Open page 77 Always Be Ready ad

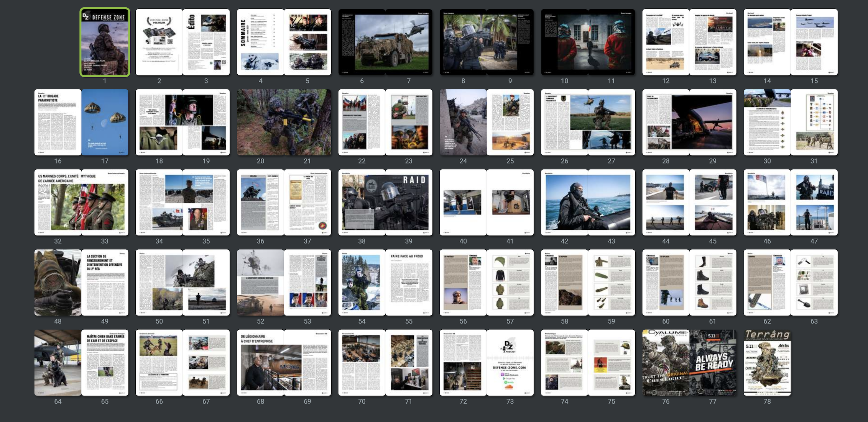click(x=712, y=362)
